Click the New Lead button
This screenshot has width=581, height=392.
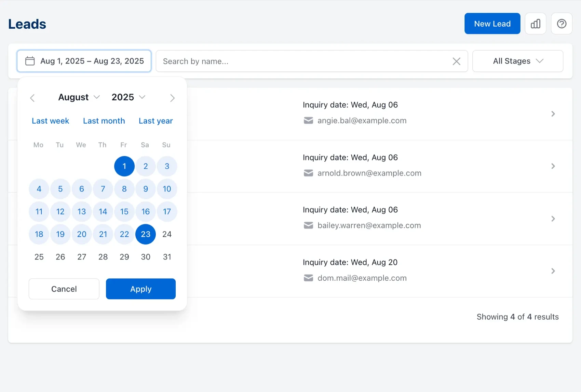click(x=492, y=23)
